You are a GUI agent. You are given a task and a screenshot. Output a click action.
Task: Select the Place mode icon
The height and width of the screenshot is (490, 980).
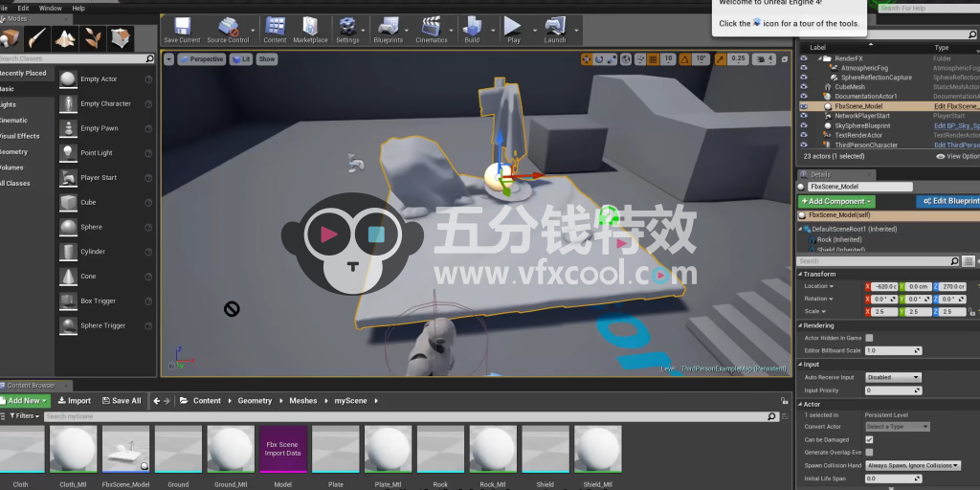click(10, 38)
